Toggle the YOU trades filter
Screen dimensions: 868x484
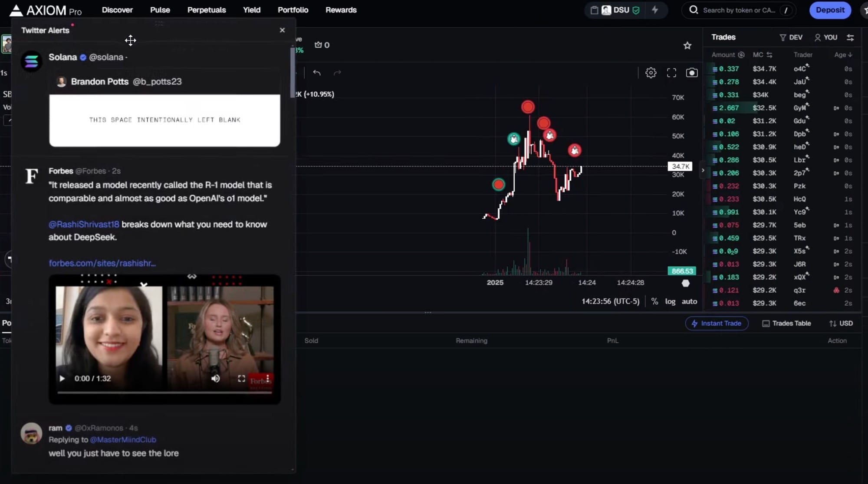point(826,37)
